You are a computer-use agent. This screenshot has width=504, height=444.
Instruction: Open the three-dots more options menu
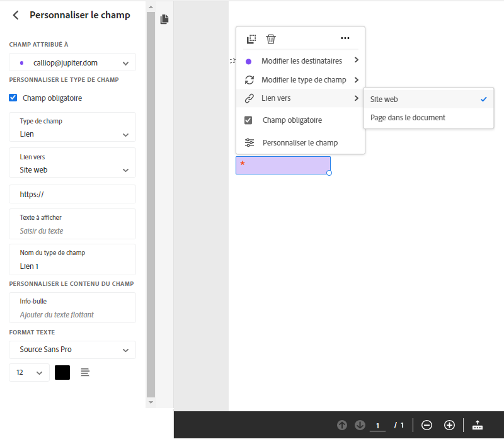pyautogui.click(x=345, y=38)
